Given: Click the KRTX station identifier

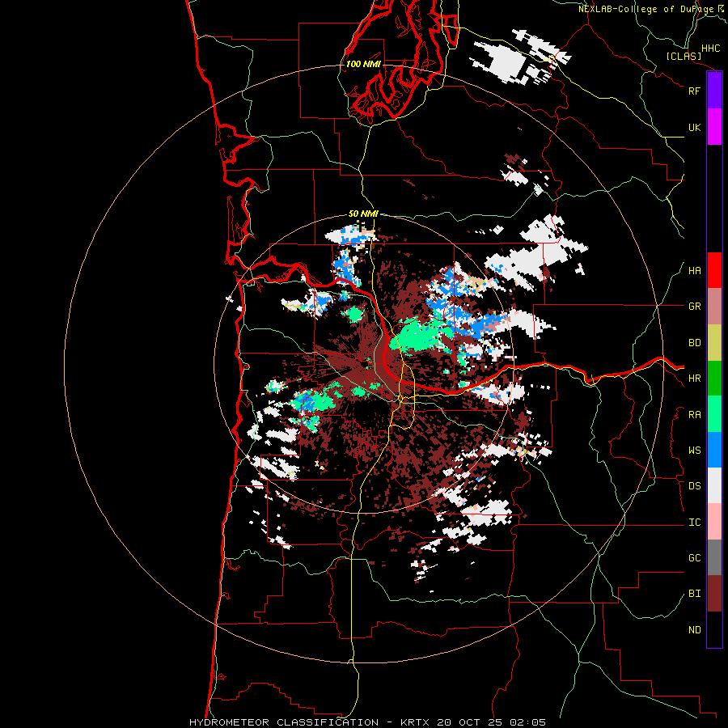Looking at the screenshot, I should click(415, 722).
